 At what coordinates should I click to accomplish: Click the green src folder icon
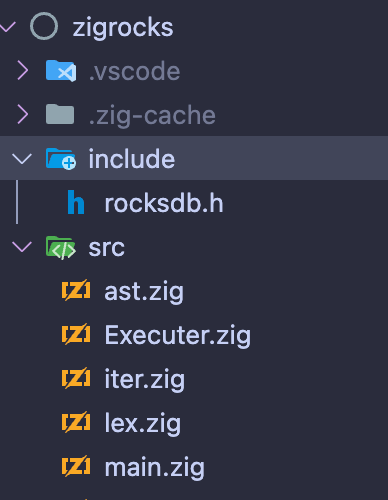61,247
